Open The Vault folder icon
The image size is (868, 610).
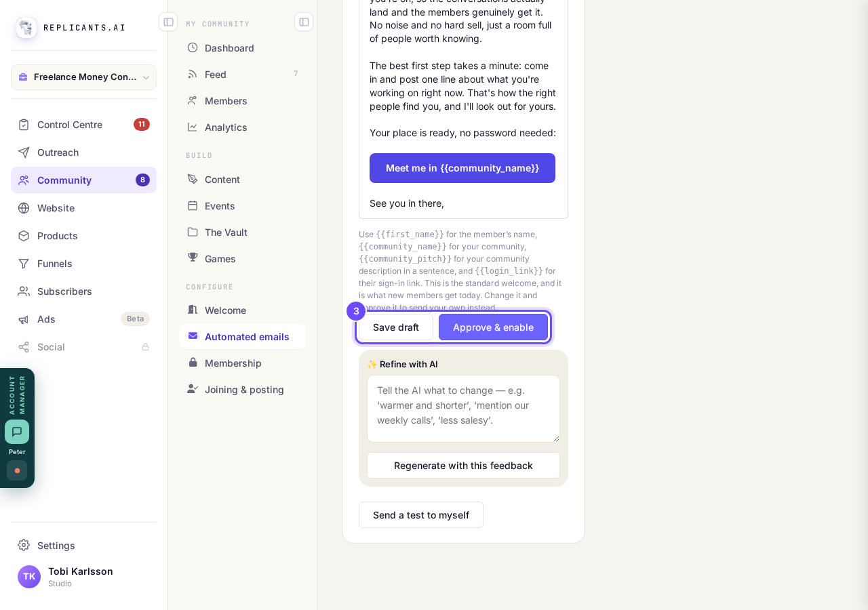tap(193, 232)
